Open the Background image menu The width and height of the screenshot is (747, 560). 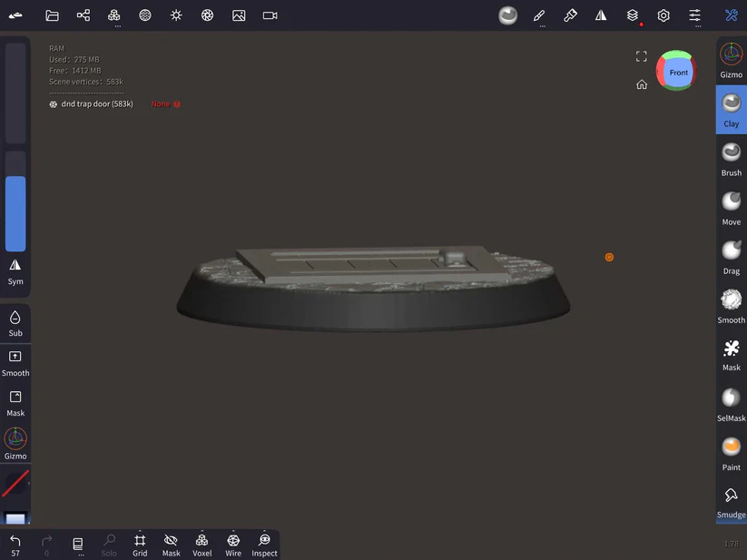[x=239, y=15]
